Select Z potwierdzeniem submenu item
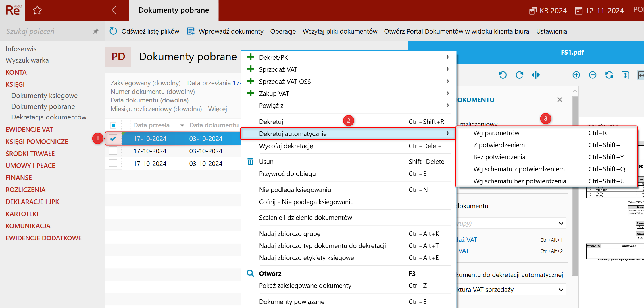This screenshot has height=308, width=644. [x=547, y=145]
